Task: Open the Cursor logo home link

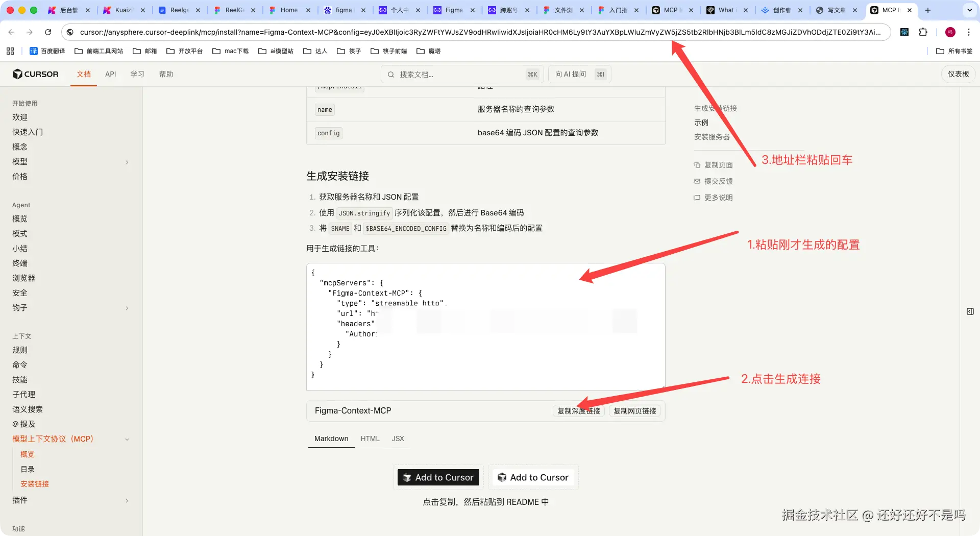Action: click(35, 74)
